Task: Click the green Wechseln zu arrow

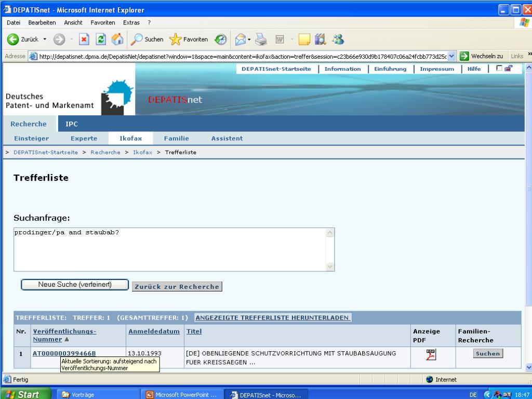Action: 464,56
